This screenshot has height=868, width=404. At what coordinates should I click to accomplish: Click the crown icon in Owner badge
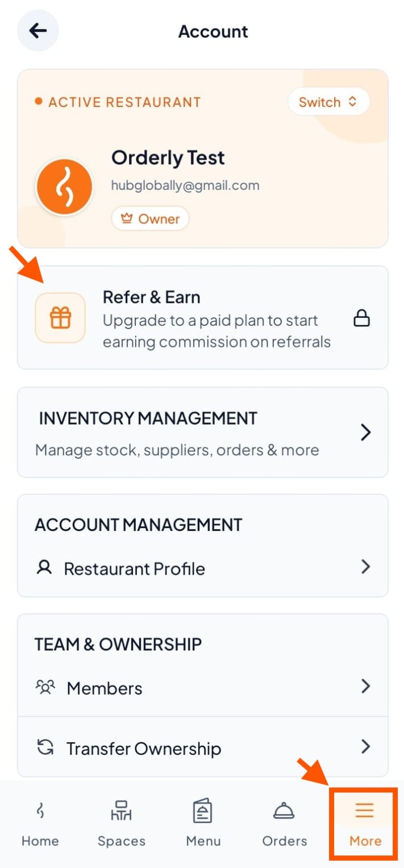click(126, 219)
